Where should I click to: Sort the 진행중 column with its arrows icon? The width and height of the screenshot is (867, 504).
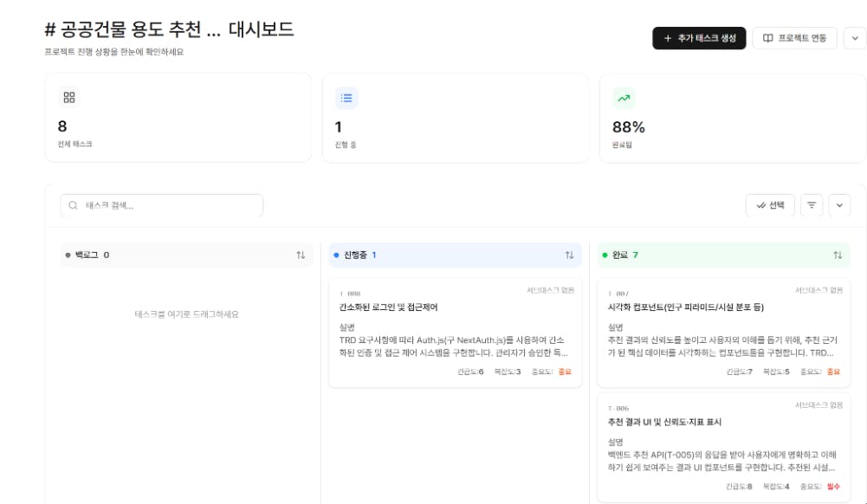(569, 255)
